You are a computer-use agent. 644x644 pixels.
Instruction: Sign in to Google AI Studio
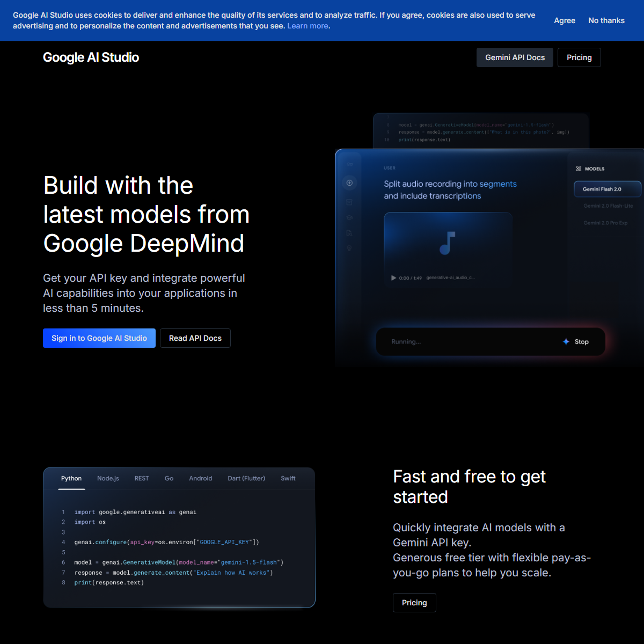99,338
